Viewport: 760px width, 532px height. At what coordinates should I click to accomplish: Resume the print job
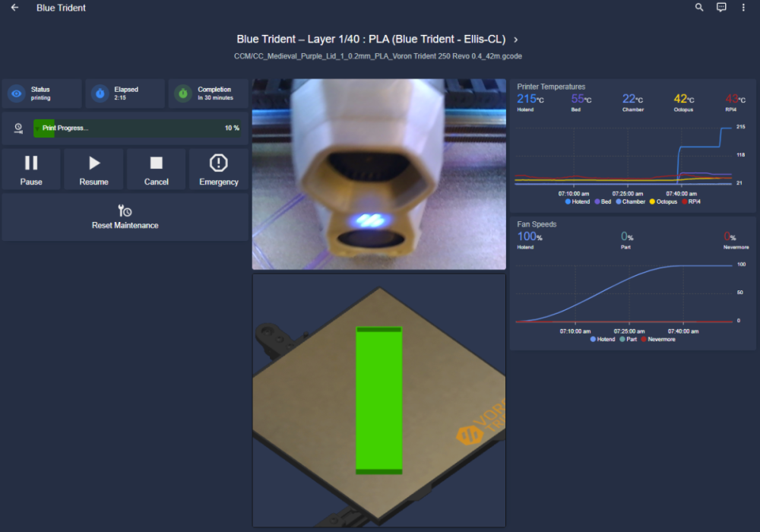[x=94, y=169]
